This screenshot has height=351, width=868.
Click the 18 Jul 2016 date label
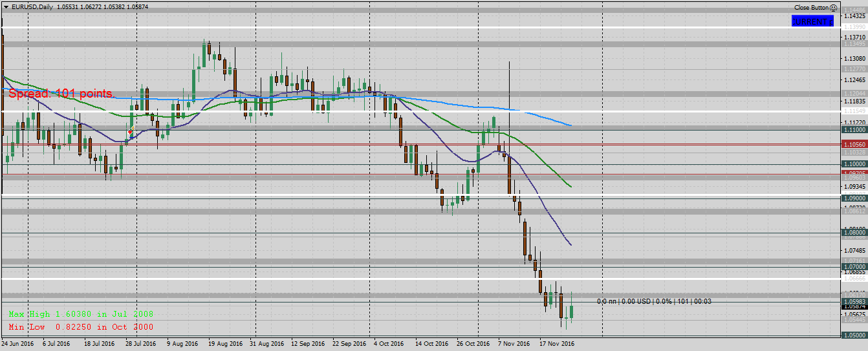coord(98,344)
